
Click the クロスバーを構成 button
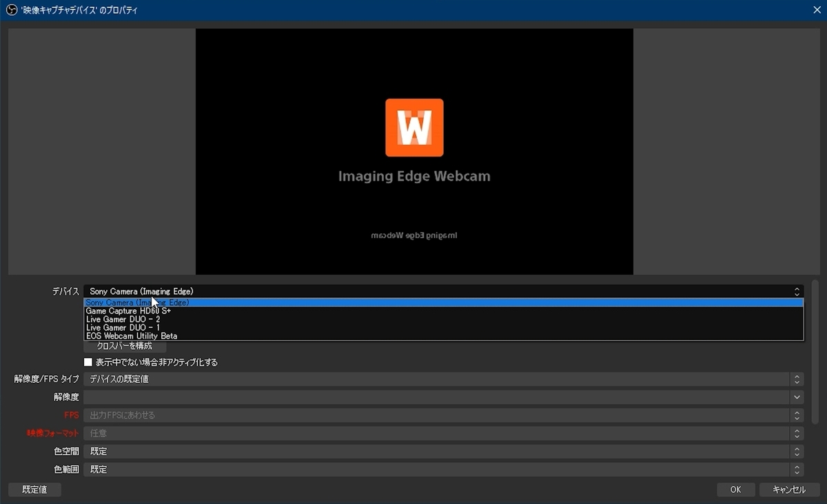click(125, 346)
